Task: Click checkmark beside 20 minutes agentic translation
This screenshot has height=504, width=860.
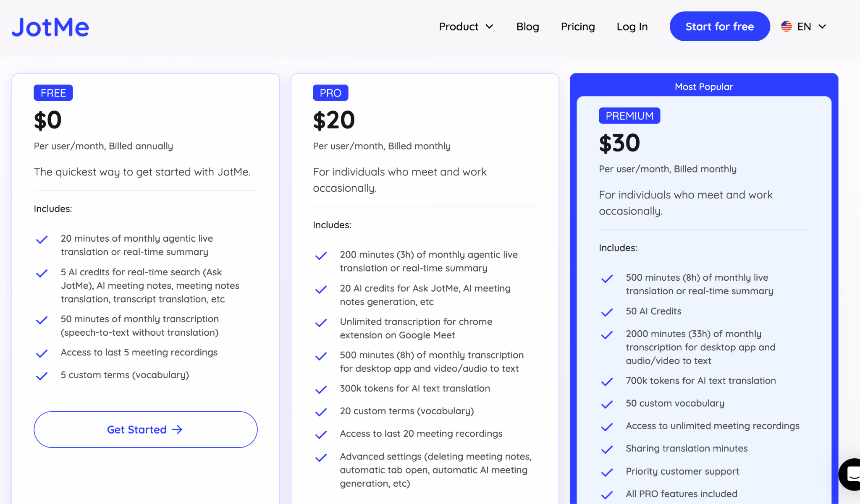Action: point(42,240)
